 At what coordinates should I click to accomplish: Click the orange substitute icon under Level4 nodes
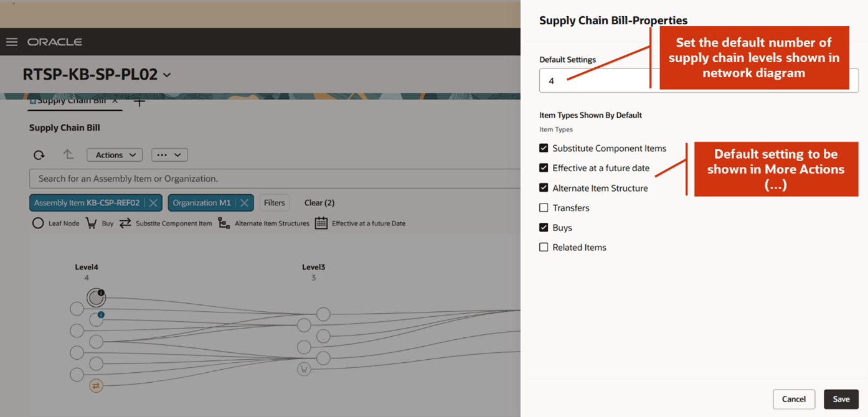[x=96, y=385]
